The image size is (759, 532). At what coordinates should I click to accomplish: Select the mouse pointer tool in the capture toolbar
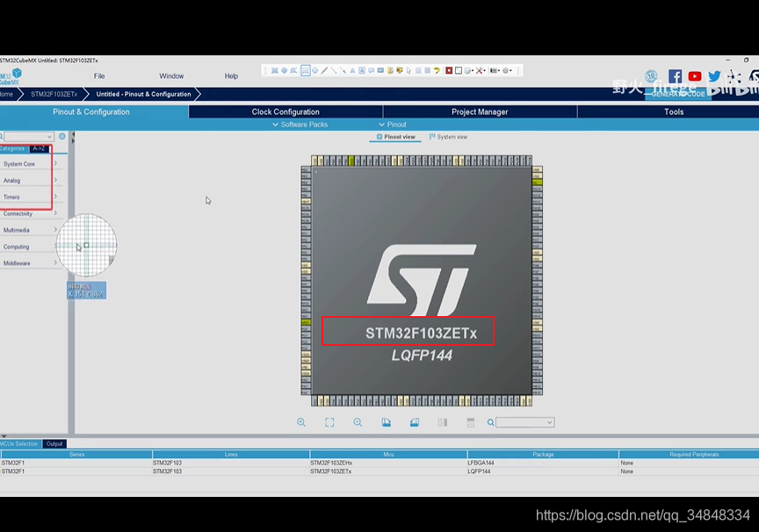tap(409, 70)
